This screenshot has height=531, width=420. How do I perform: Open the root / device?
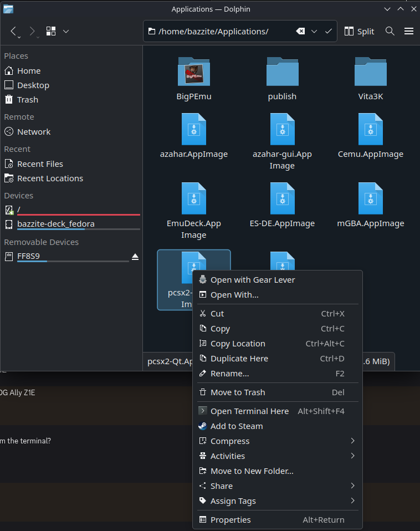click(70, 210)
